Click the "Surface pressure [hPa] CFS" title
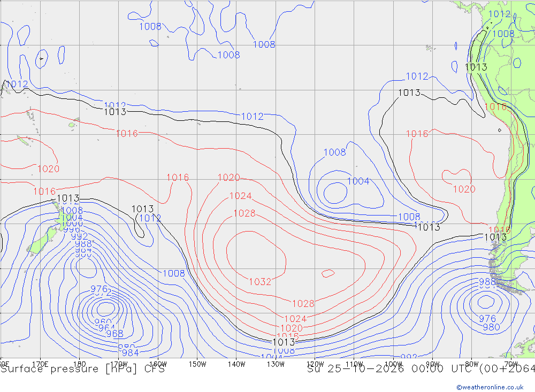Image resolution: width=535 pixels, height=392 pixels. pyautogui.click(x=82, y=369)
